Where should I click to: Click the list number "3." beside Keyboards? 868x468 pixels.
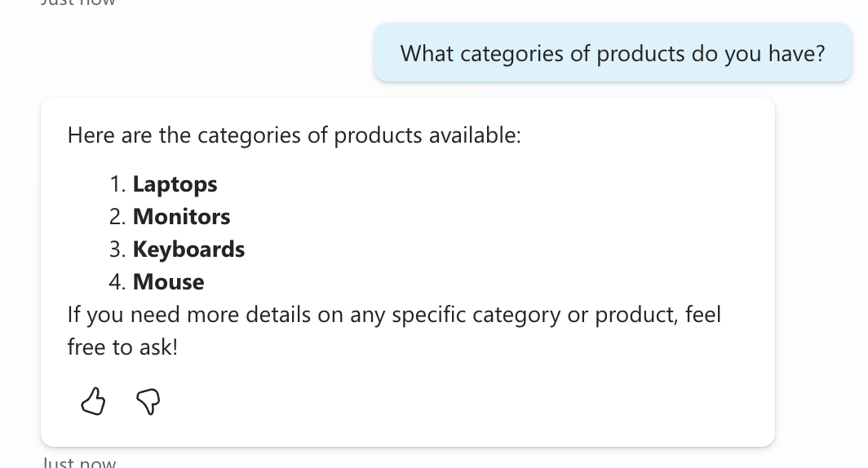click(117, 249)
